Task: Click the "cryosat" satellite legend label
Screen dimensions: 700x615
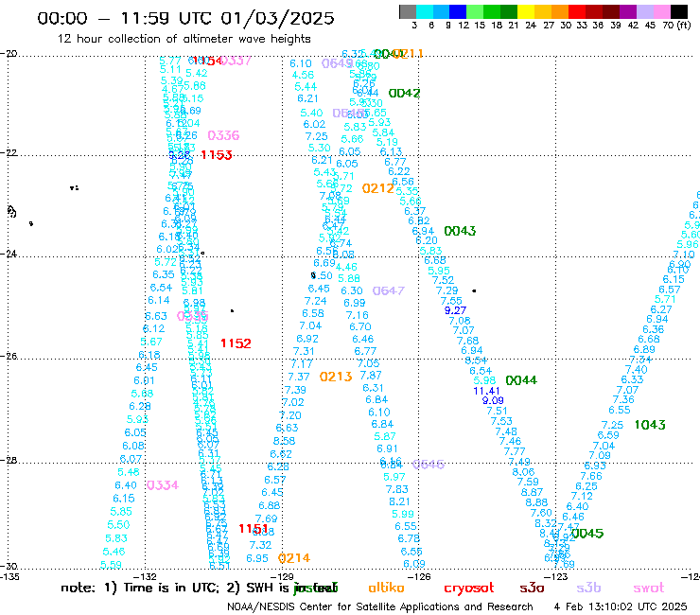Action: [x=469, y=589]
